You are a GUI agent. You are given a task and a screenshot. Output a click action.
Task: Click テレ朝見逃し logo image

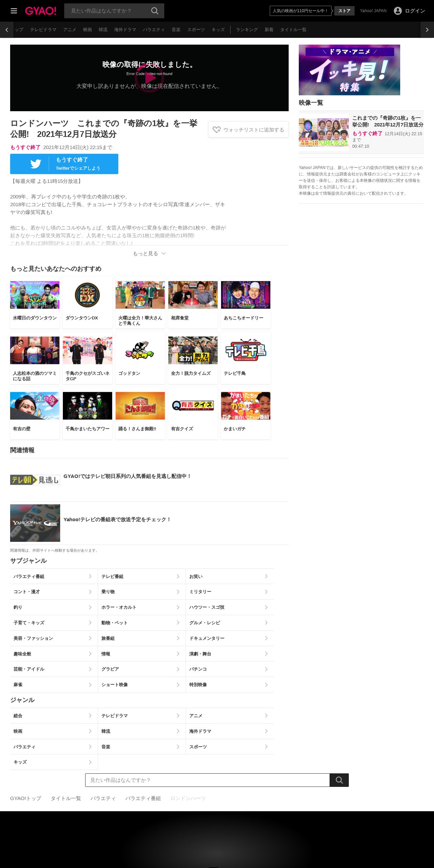click(x=35, y=480)
